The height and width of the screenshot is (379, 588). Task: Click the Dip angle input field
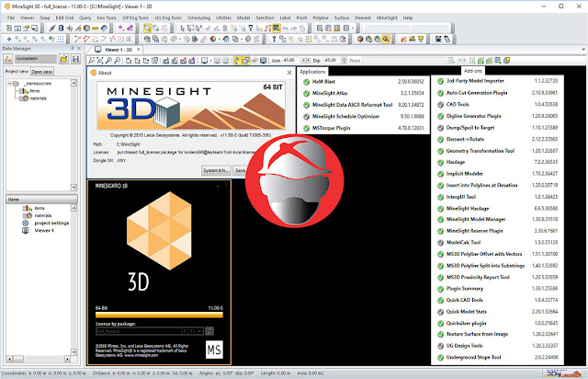click(333, 61)
